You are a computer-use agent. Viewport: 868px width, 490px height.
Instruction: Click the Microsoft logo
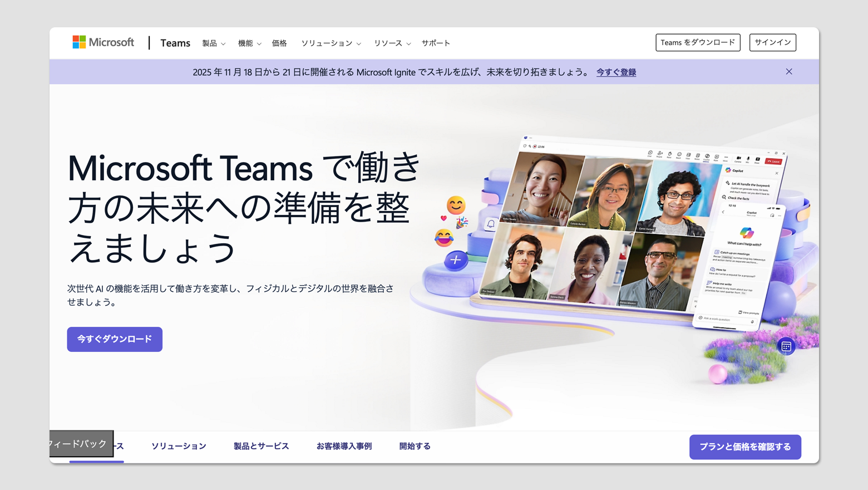click(x=103, y=42)
